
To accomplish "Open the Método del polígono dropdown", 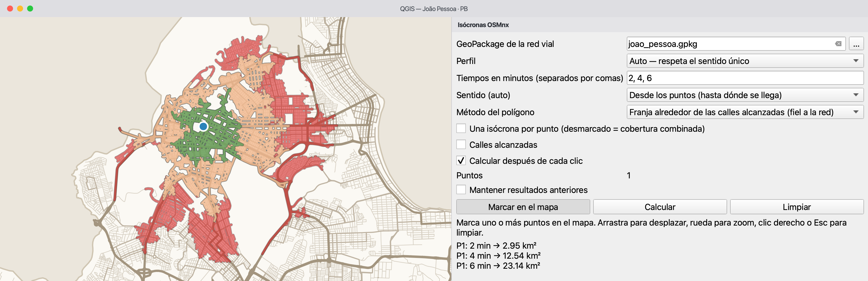I will click(745, 112).
